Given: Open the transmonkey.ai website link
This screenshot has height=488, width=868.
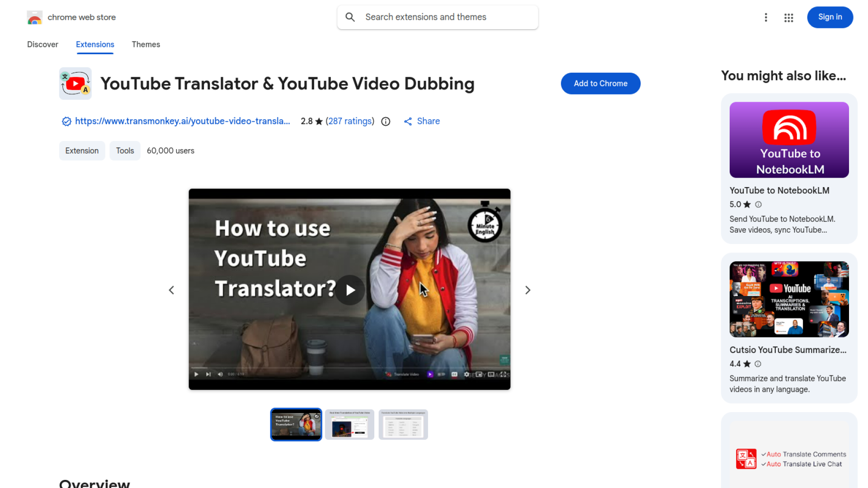Looking at the screenshot, I should point(182,121).
